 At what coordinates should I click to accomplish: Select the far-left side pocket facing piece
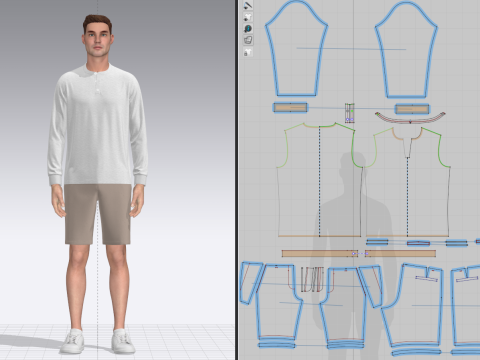click(251, 283)
